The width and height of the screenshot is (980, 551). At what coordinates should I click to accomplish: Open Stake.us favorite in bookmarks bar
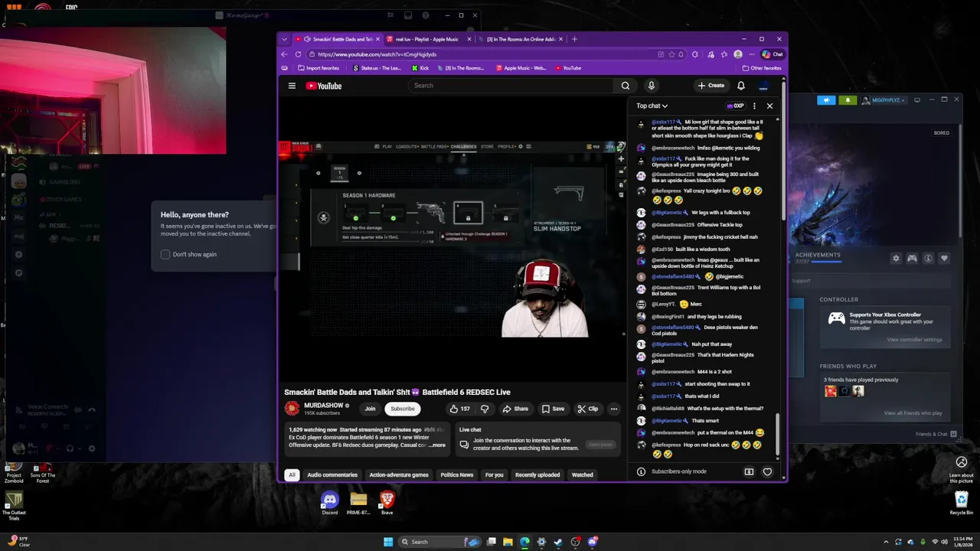(x=377, y=68)
